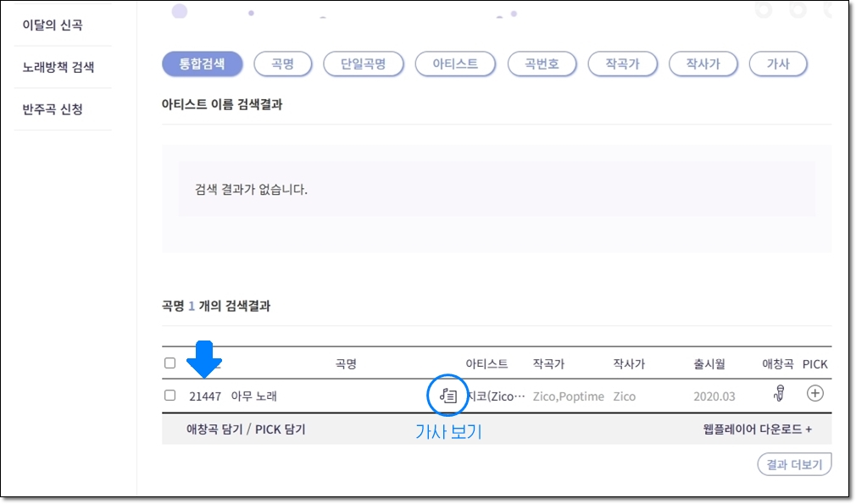
Task: Switch to the 곡번호 tab
Action: 542,64
